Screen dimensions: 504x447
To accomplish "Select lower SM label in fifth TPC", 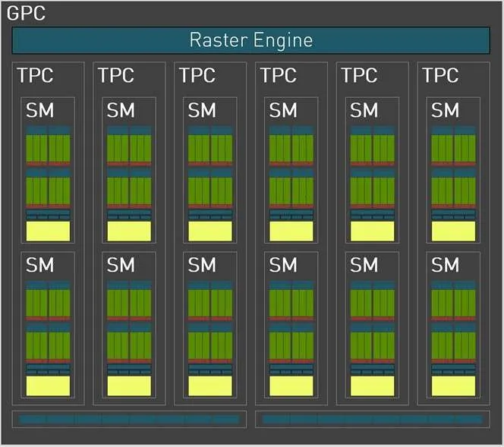I will (364, 265).
